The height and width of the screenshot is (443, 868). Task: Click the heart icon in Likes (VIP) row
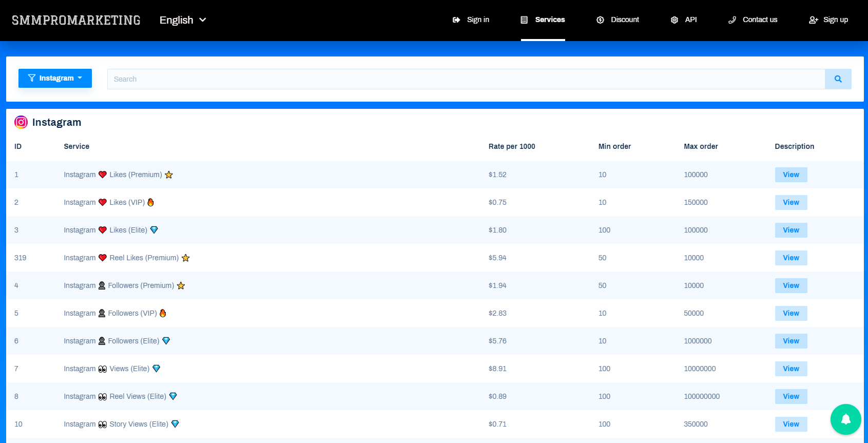(103, 202)
